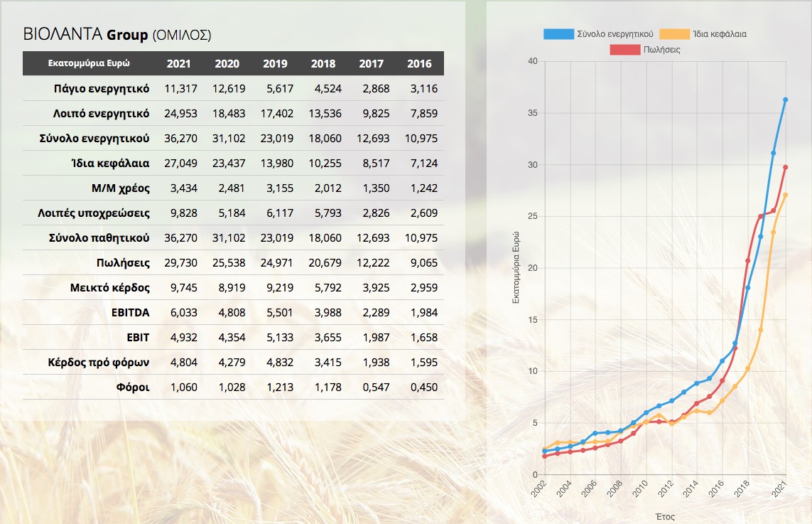Click the Ίδια κεφάλαια legend label
The image size is (812, 524).
[720, 34]
